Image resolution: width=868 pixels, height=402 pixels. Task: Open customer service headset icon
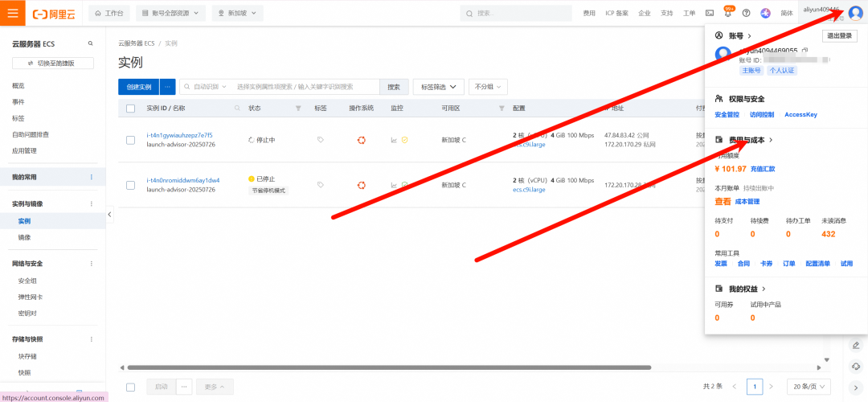click(857, 366)
